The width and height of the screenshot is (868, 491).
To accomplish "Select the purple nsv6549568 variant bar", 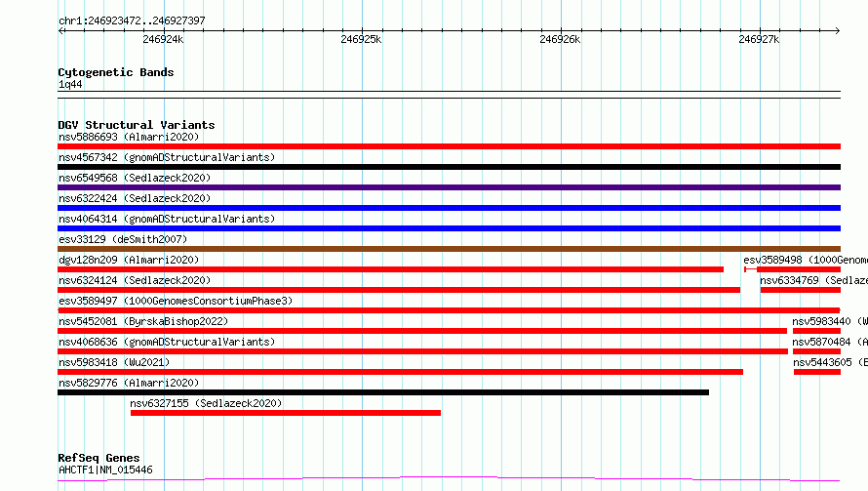I will (449, 187).
